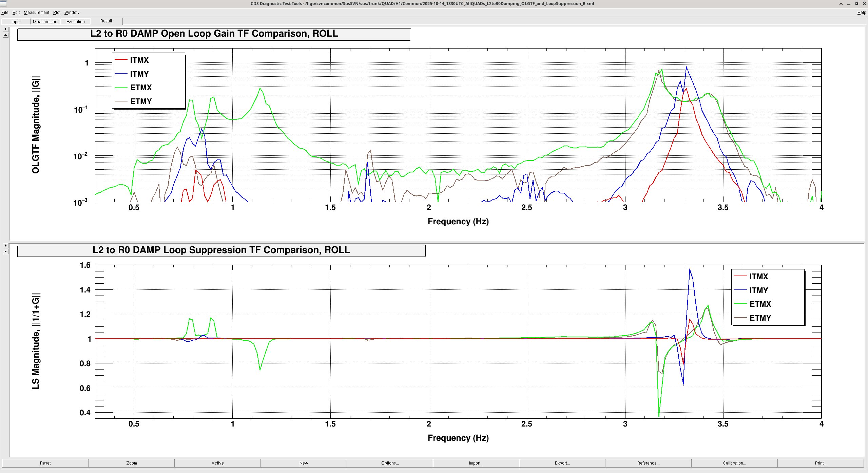Click the up arrow beside the top plot
Image resolution: width=868 pixels, height=473 pixels.
coord(5,35)
